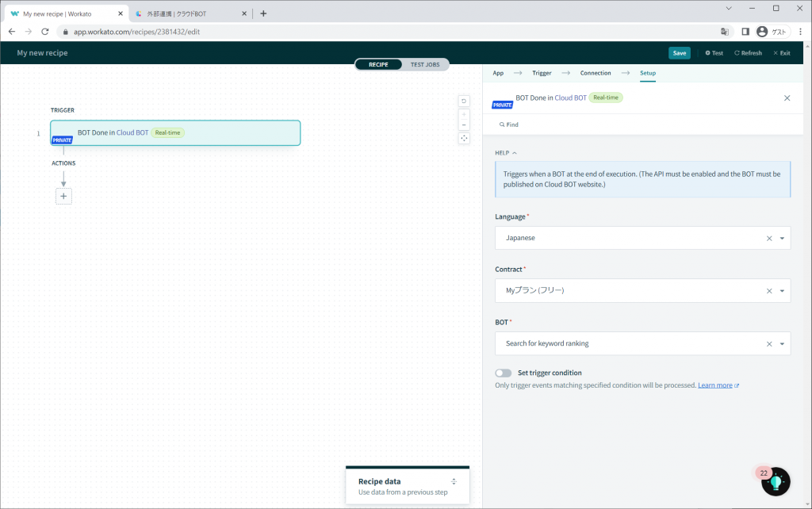Image resolution: width=812 pixels, height=509 pixels.
Task: Toggle the Set trigger condition switch
Action: click(504, 373)
